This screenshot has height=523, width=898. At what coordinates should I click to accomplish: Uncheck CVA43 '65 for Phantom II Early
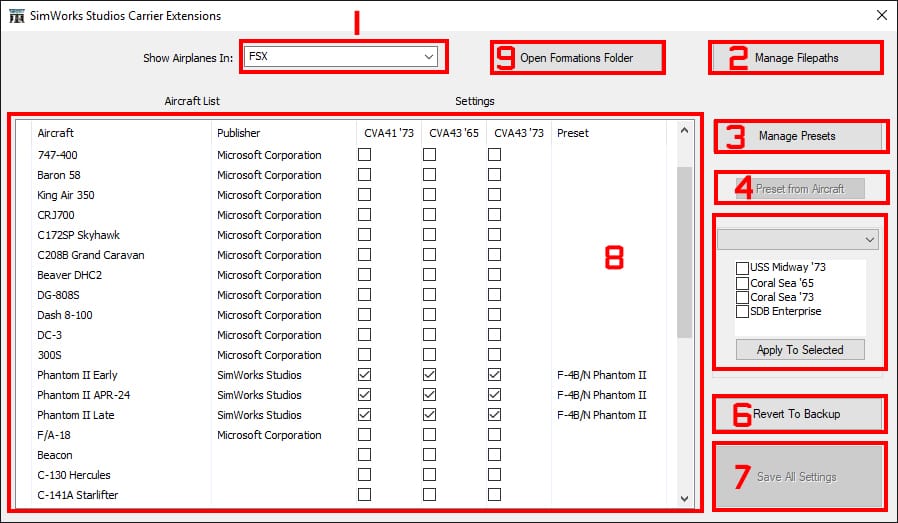pyautogui.click(x=429, y=375)
